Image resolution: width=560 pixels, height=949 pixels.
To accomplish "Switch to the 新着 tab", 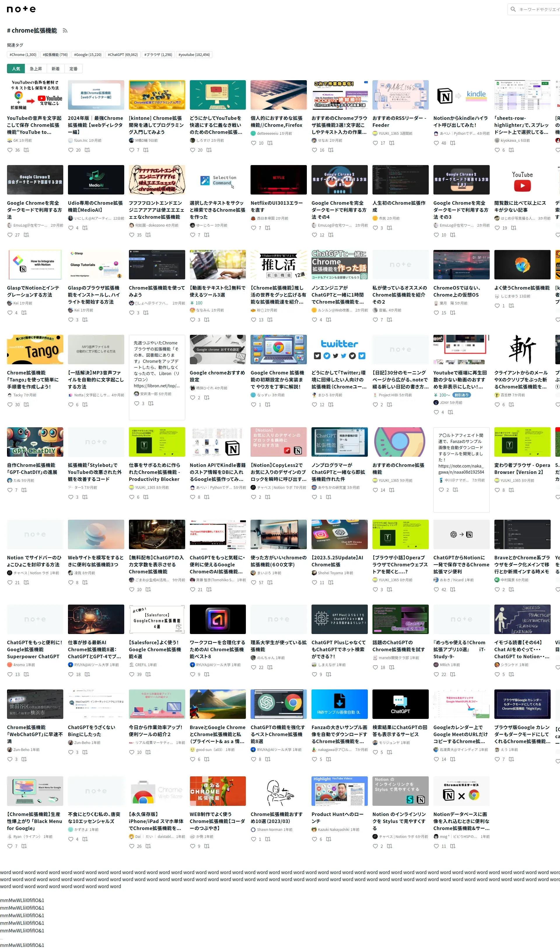I will click(55, 69).
